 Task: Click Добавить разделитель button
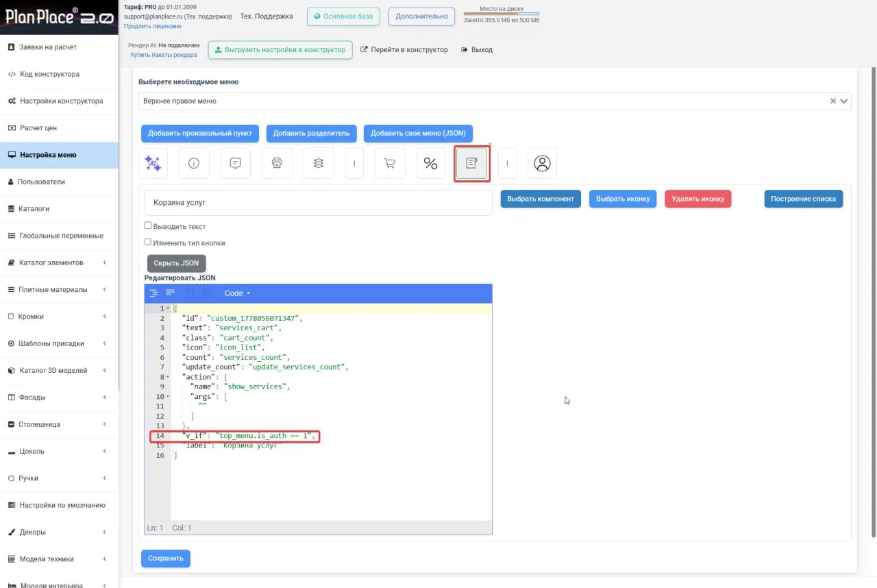(x=311, y=133)
